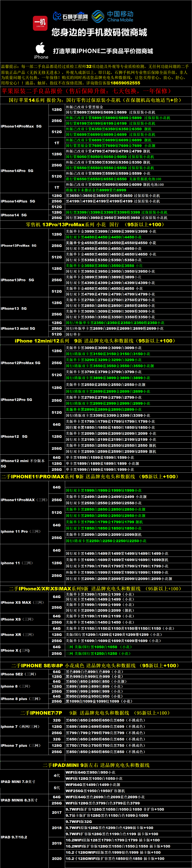The width and height of the screenshot is (192, 868).
Task: Select the 二手IPHONE7\7P section header
Action: pos(96,713)
